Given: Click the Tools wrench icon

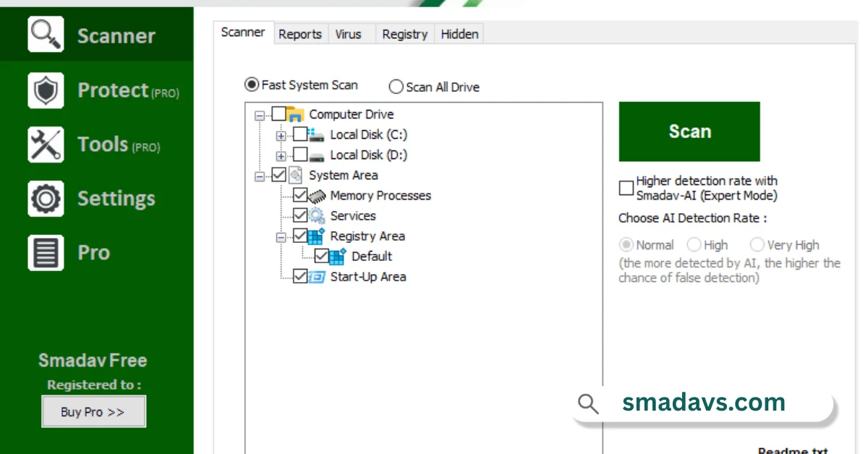Looking at the screenshot, I should (x=46, y=144).
